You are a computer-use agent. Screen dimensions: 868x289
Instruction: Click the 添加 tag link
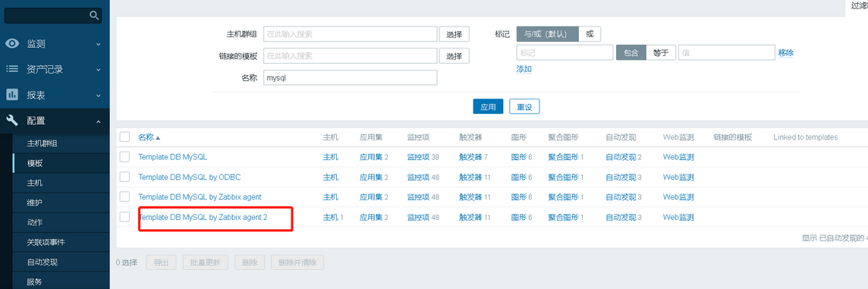[524, 69]
